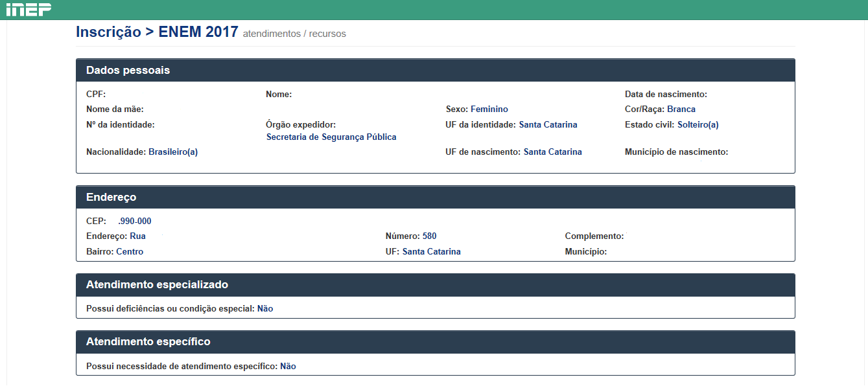Click 'Município:' label in Endereço section
Image resolution: width=868 pixels, height=386 pixels.
point(586,252)
